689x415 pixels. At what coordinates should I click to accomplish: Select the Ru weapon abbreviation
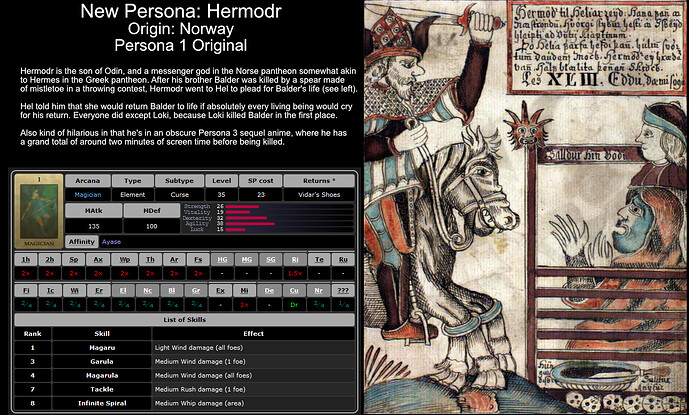[x=343, y=259]
